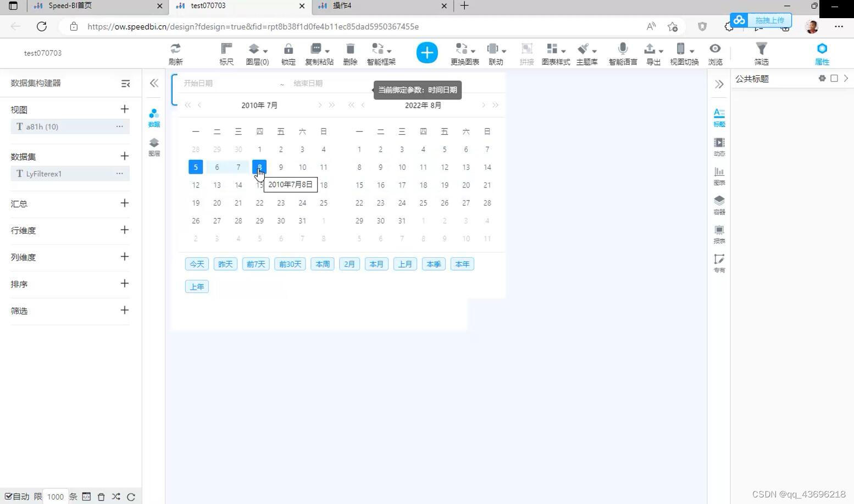The image size is (854, 504).
Task: Select the 图表 chart component tab
Action: point(719,176)
